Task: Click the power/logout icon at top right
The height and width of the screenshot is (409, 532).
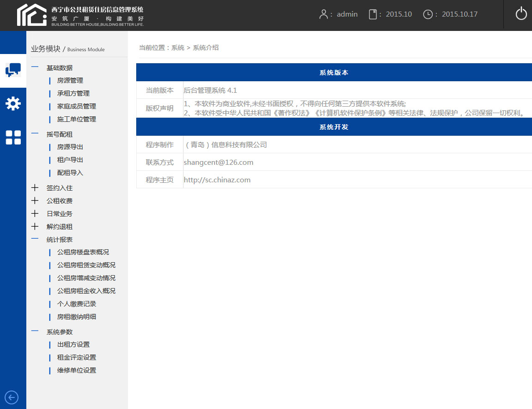Action: click(x=521, y=13)
